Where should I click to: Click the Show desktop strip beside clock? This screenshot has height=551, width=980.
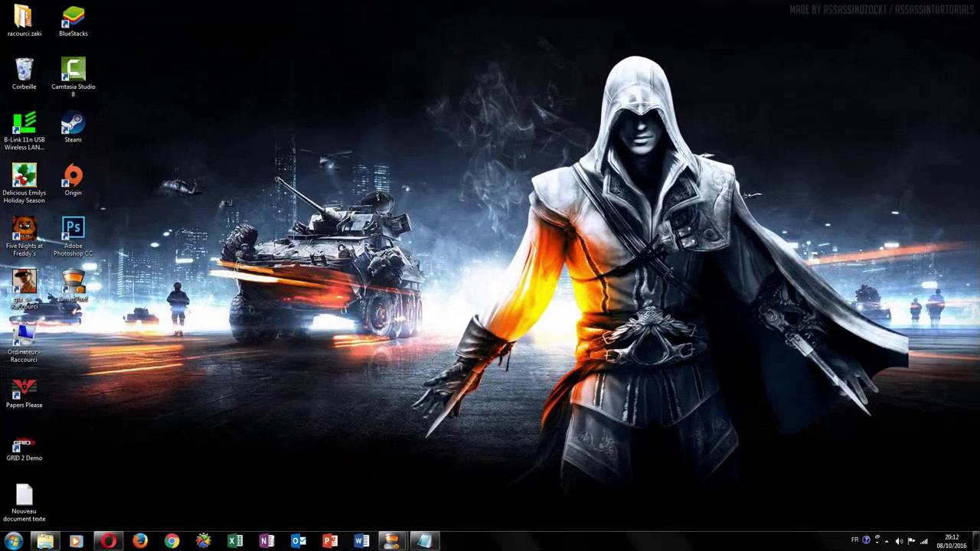click(975, 541)
